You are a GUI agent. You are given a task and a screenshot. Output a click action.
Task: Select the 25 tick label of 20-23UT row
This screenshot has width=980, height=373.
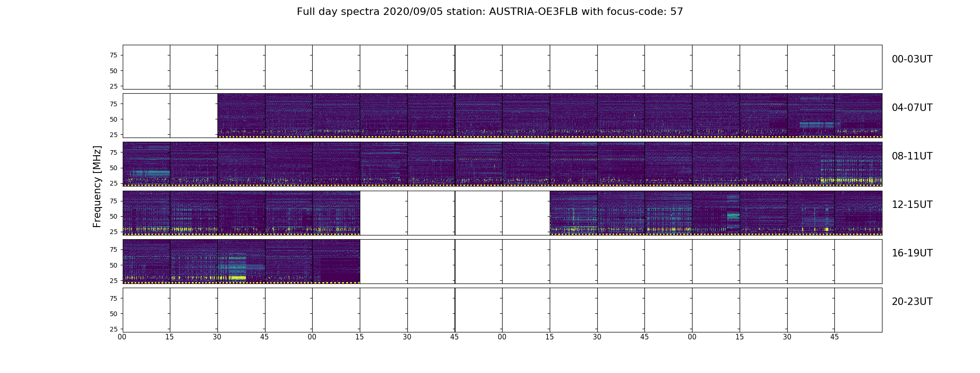click(113, 329)
